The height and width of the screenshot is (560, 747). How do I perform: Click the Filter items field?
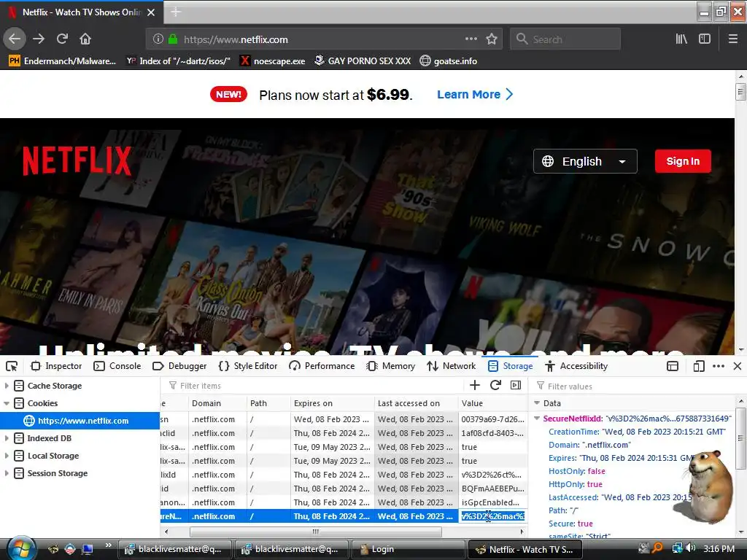tap(314, 386)
